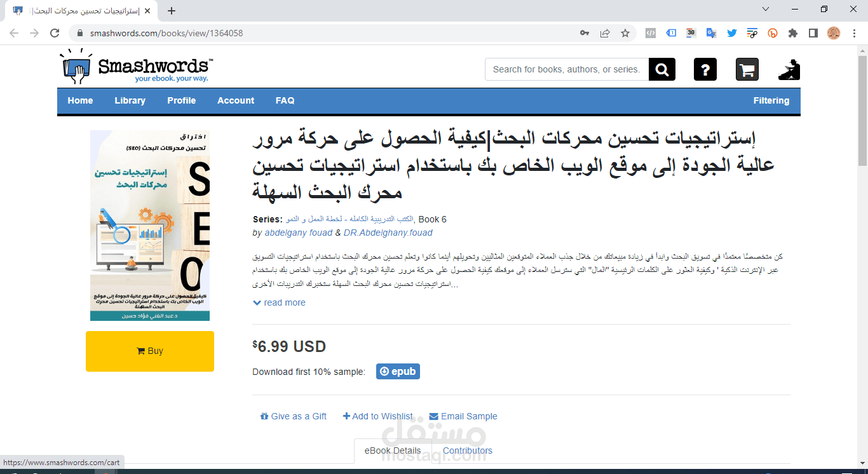Screen dimensions: 868x474
Task: Download the epub sample
Action: pos(398,372)
